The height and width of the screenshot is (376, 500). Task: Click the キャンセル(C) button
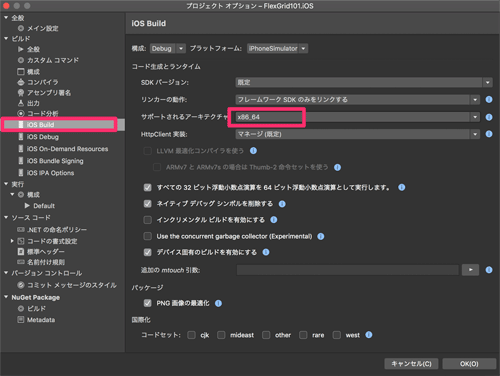tap(411, 364)
